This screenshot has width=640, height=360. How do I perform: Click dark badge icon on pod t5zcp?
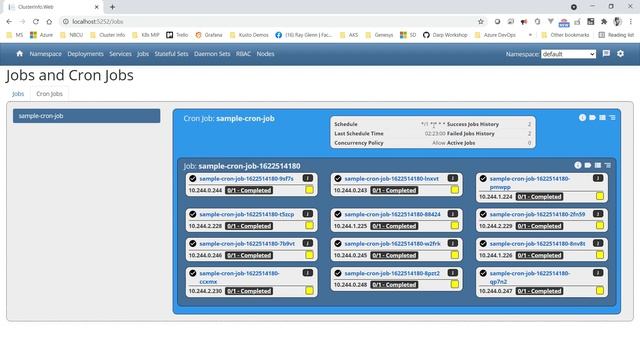click(308, 214)
